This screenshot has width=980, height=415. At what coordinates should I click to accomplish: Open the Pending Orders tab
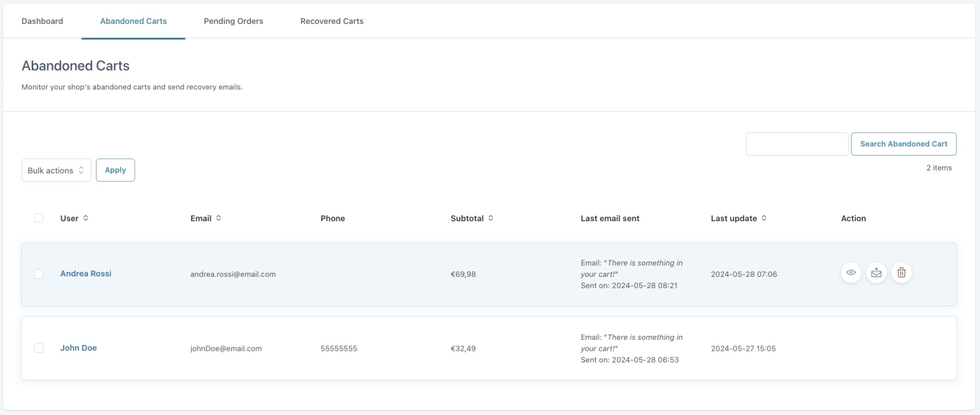pyautogui.click(x=233, y=21)
